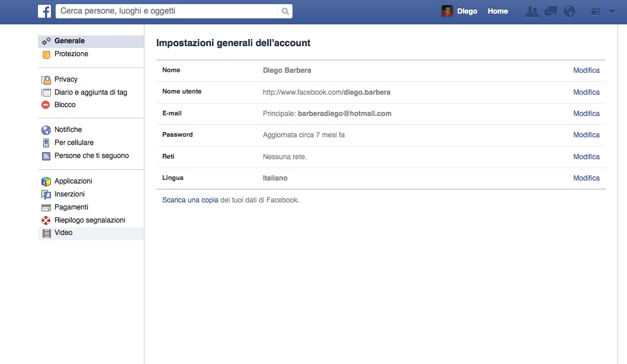Viewport: 627px width, 364px height.
Task: Click the Reti row label
Action: pyautogui.click(x=168, y=157)
